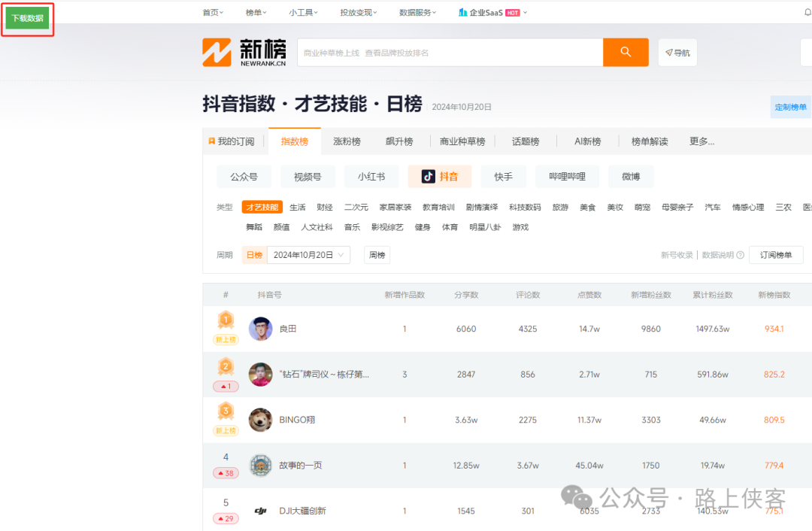Click the 934.1 index value

point(774,329)
